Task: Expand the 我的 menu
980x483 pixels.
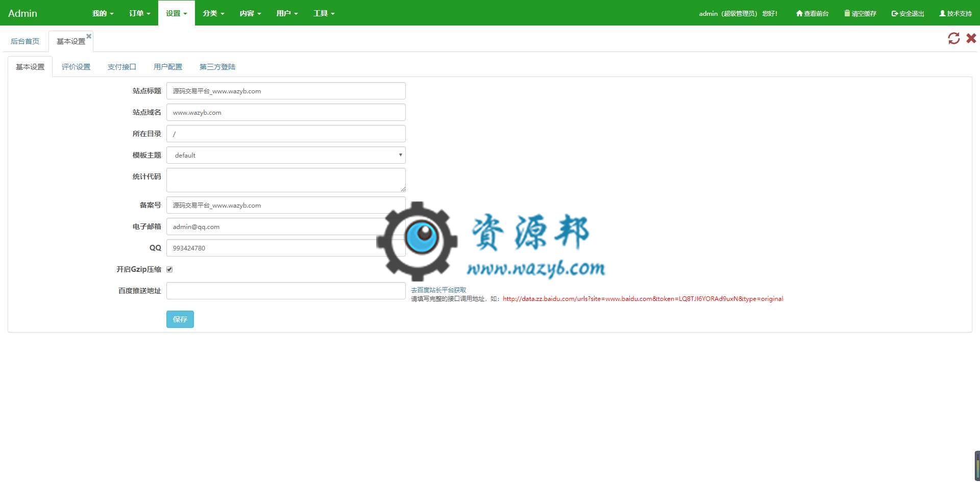Action: (103, 13)
